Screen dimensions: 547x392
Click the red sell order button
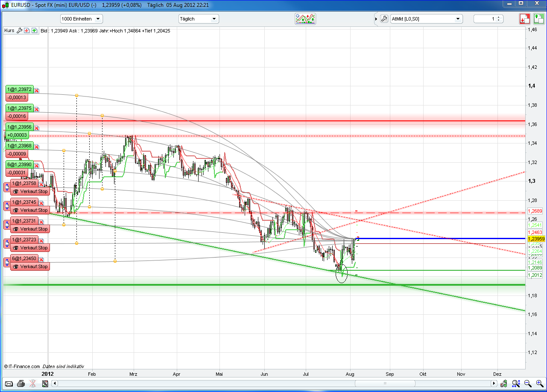pyautogui.click(x=525, y=19)
